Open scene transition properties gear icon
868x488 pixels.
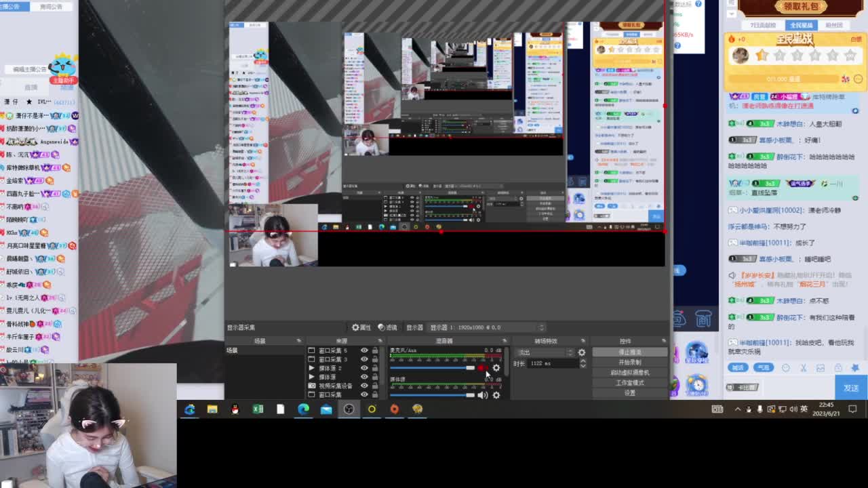[582, 352]
